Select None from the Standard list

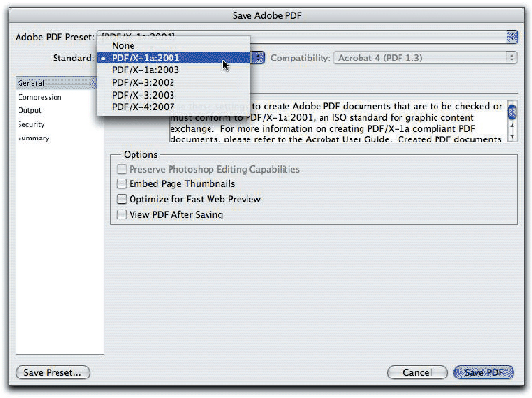[173, 46]
